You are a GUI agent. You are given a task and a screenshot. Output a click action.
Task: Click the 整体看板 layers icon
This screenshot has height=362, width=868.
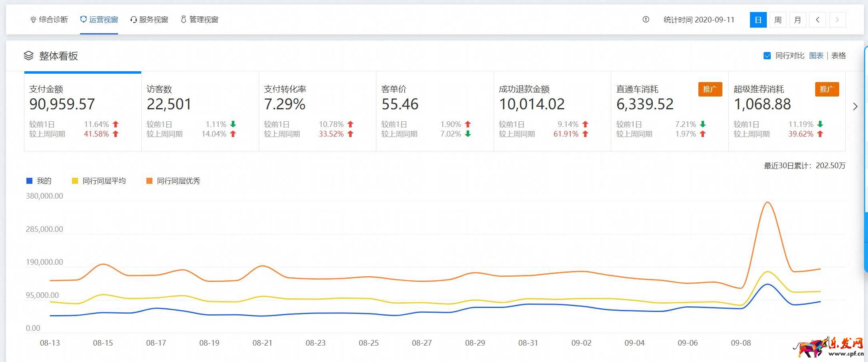click(28, 56)
